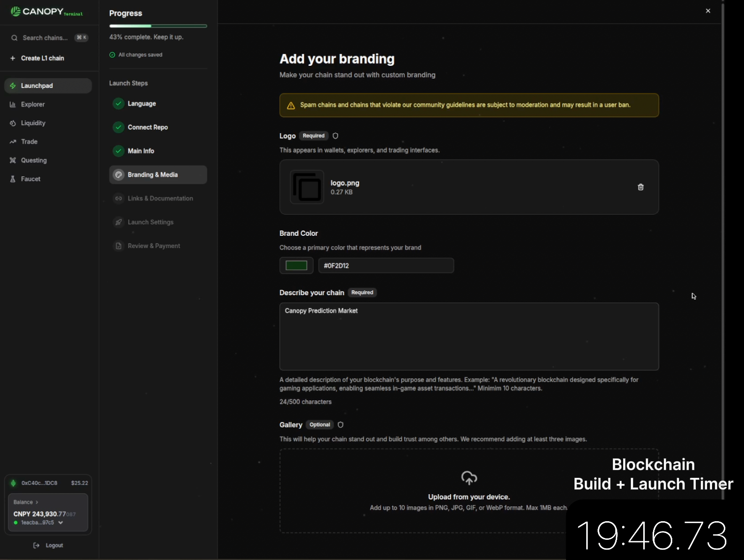Click the dialog vertical scrollbar
Image resolution: width=744 pixels, height=560 pixels.
click(722, 251)
